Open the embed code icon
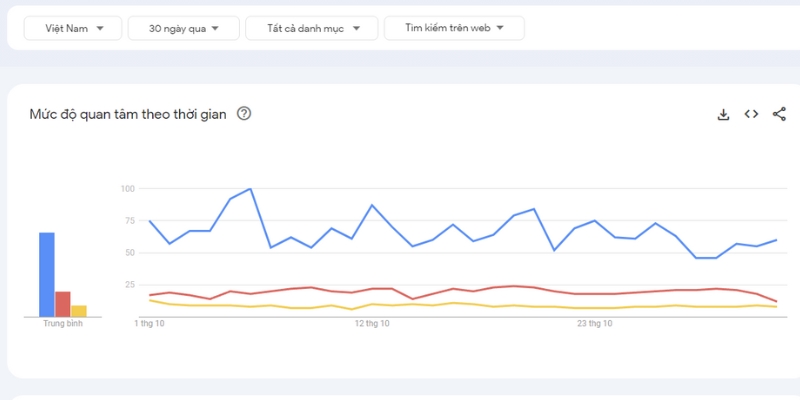This screenshot has width=800, height=400. (x=751, y=114)
